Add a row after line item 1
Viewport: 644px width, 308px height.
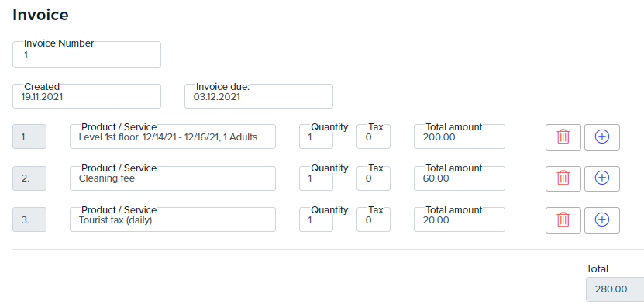(601, 137)
